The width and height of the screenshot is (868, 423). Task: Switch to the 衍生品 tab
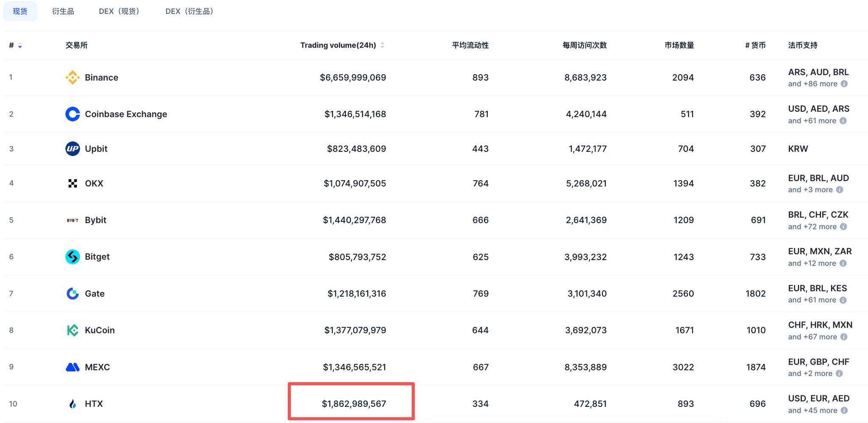coord(63,11)
